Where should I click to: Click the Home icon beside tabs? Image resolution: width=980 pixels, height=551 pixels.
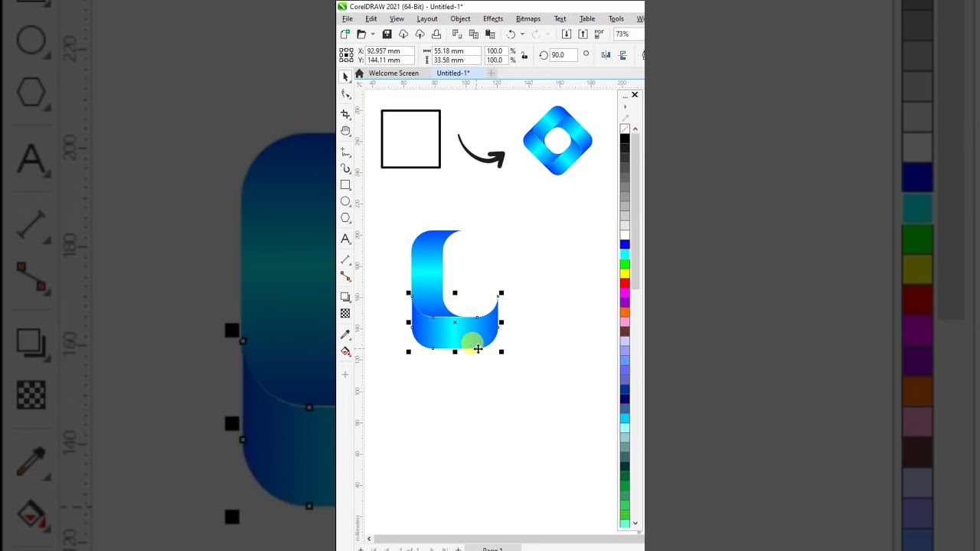[x=359, y=73]
